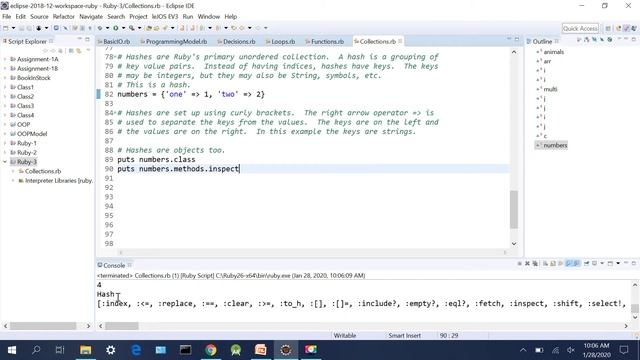
Task: Open Windows Settings gear on taskbar
Action: [x=111, y=350]
